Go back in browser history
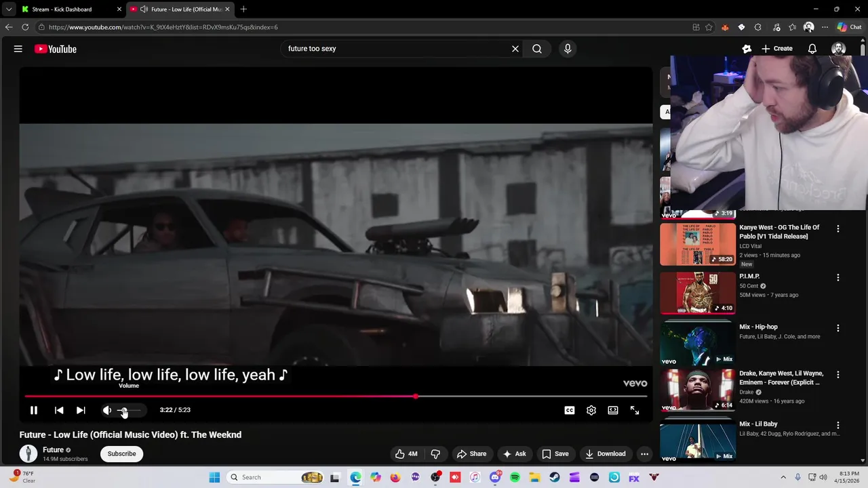Screen dimensions: 868x488 point(9,27)
